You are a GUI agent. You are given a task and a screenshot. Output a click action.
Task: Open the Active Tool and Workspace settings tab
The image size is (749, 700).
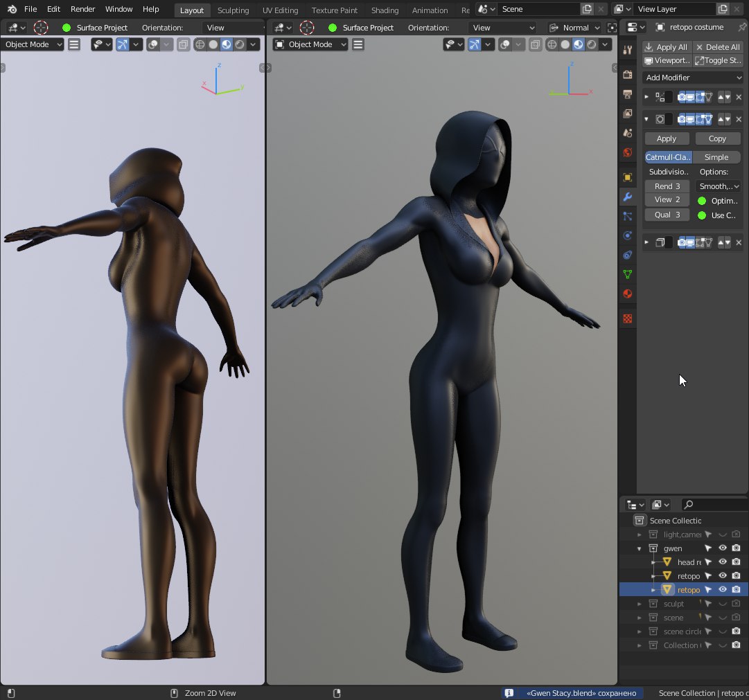[628, 50]
